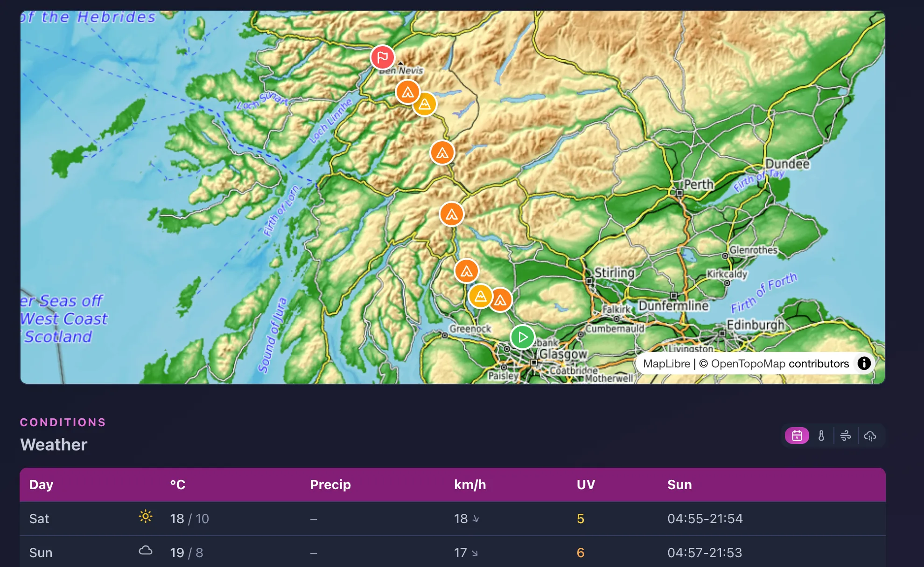Click the Day column header
Image resolution: width=924 pixels, height=567 pixels.
[x=41, y=484]
